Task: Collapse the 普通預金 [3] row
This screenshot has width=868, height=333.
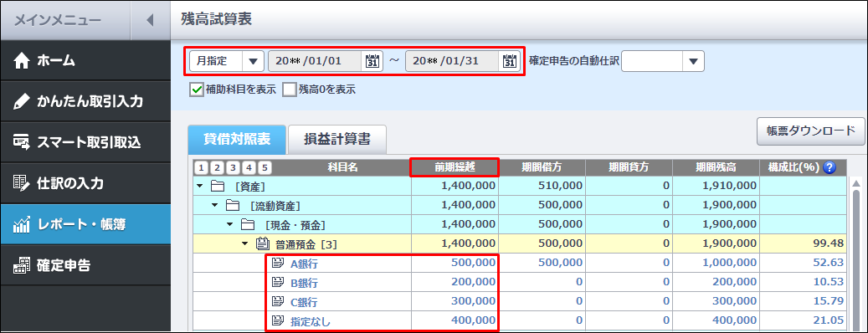Action: pos(244,243)
